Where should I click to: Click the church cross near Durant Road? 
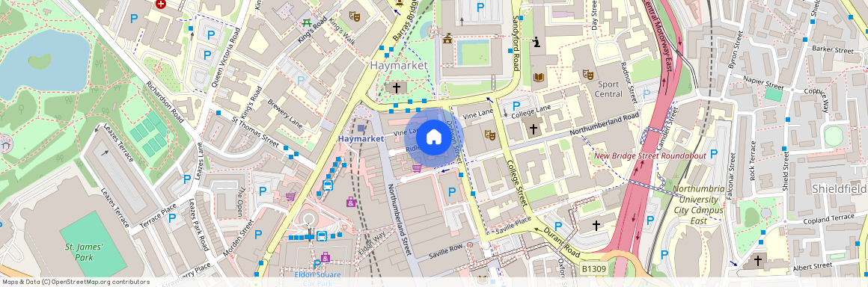click(x=596, y=225)
